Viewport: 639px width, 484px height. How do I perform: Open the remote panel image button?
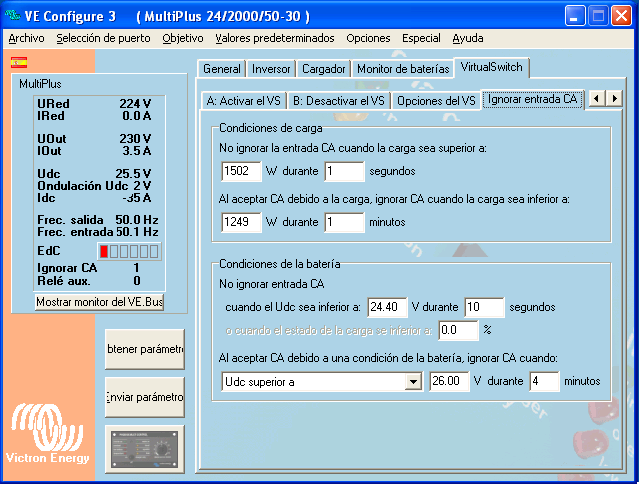click(145, 449)
